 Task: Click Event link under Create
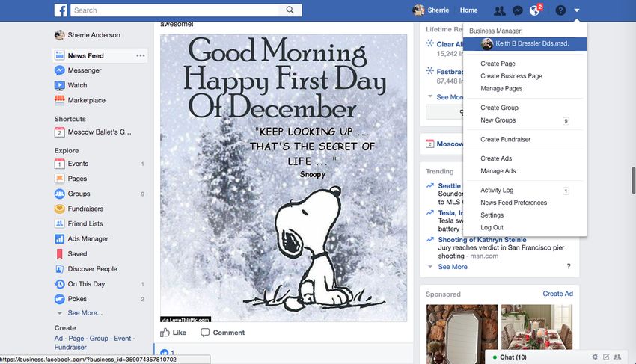[x=122, y=338]
